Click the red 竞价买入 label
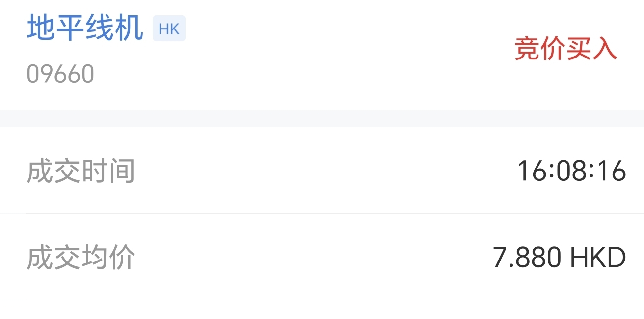Image resolution: width=644 pixels, height=319 pixels. (565, 49)
